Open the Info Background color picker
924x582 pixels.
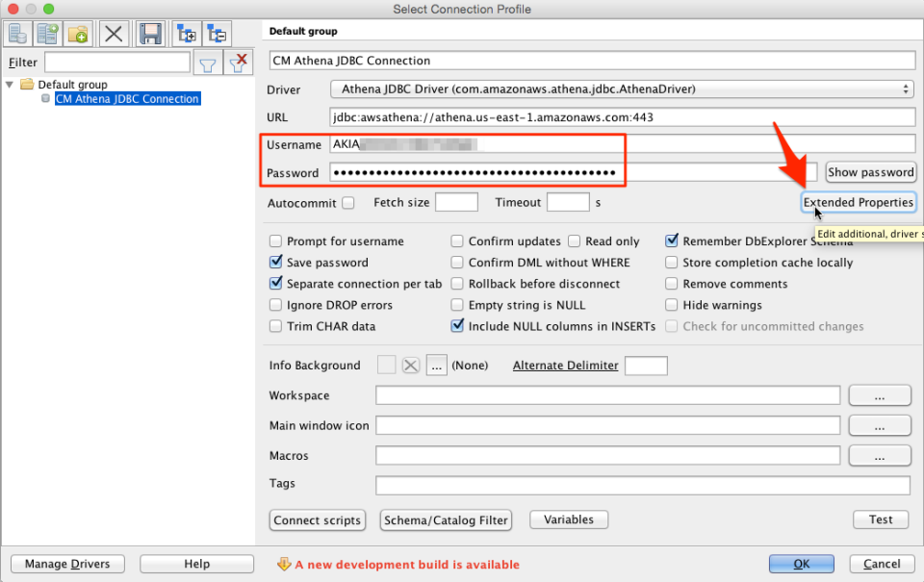coord(437,366)
